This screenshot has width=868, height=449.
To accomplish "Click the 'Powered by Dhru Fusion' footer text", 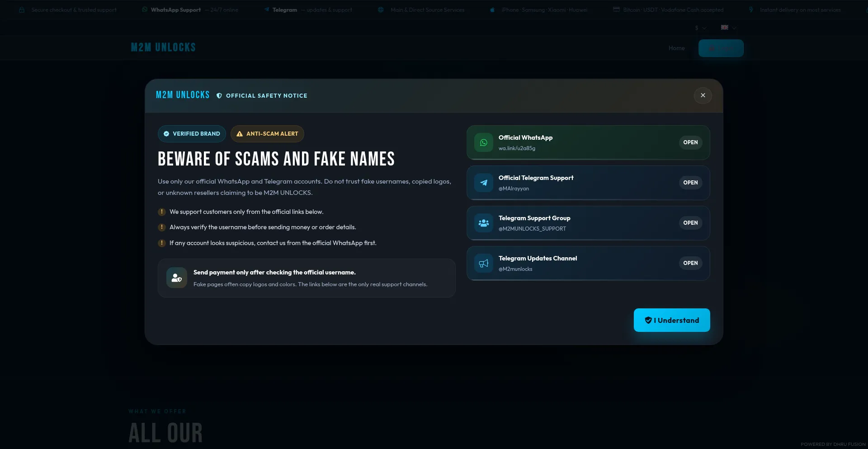I will 833,444.
